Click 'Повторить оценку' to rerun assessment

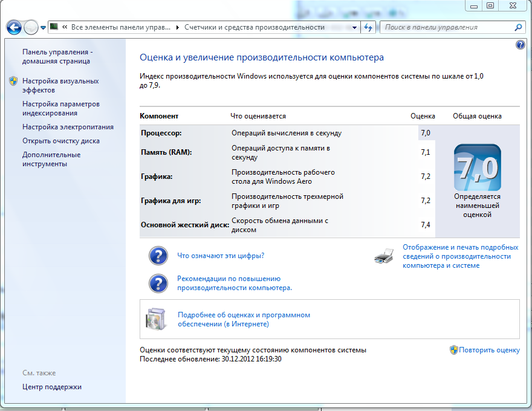489,350
